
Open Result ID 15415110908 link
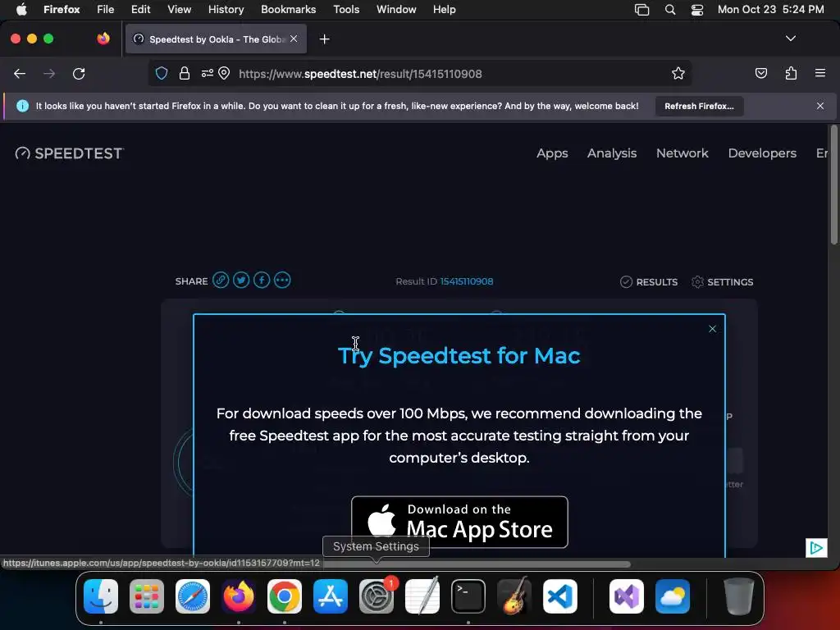[467, 281]
